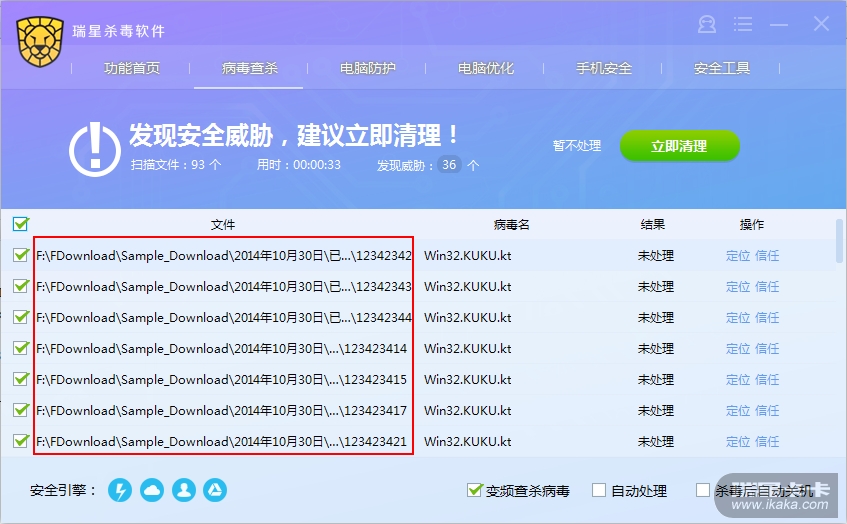Viewport: 847px width, 524px height.
Task: Click the threat list vertical scrollbar
Action: point(839,240)
